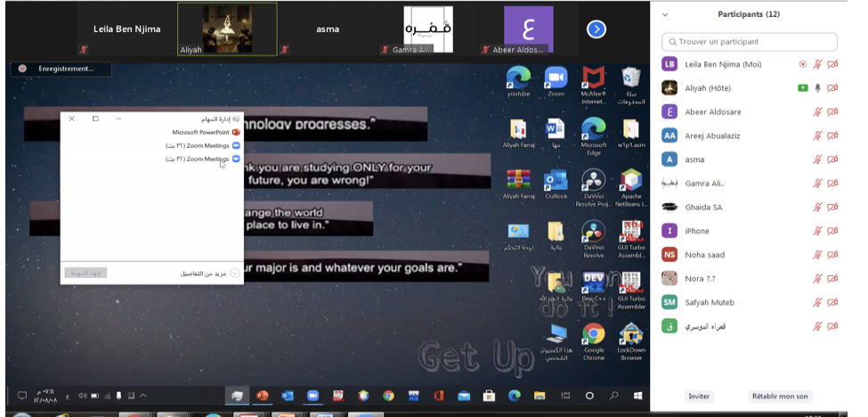The image size is (868, 417).
Task: Select Microsoft PowerPoint in the task manager list
Action: click(x=201, y=132)
